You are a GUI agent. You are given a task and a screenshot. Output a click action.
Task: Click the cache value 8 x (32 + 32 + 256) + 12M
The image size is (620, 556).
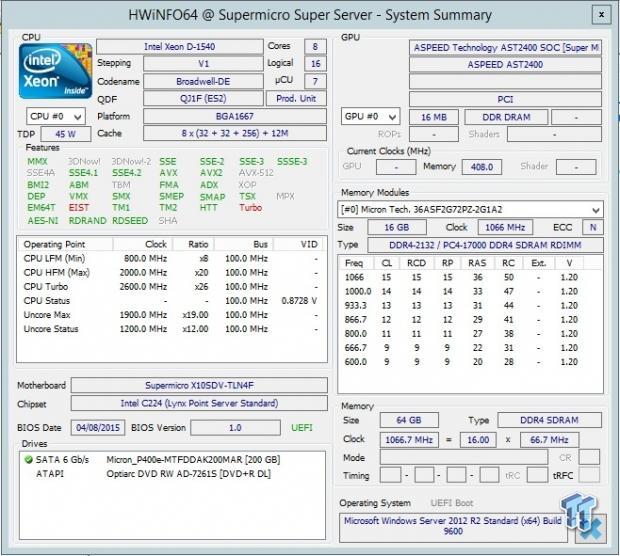(x=234, y=133)
